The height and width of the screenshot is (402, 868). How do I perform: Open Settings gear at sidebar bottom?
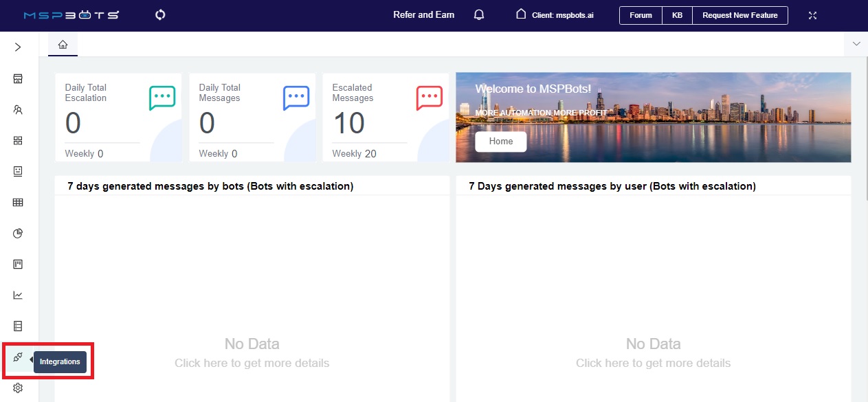click(17, 388)
